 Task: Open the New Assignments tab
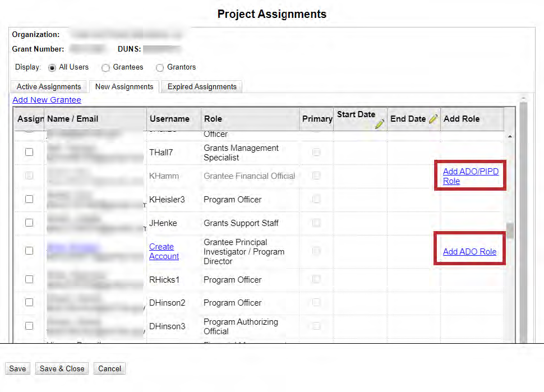(x=124, y=87)
